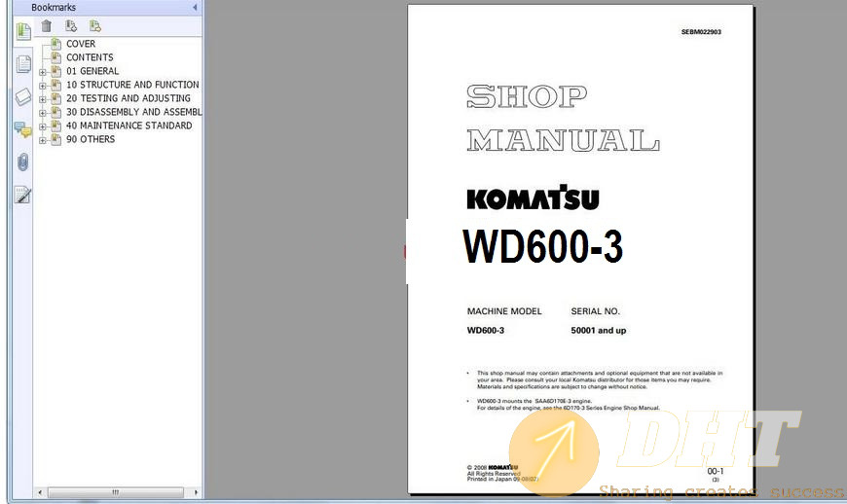Click the CONTENTS bookmark page icon
Screen dimensions: 847x504
point(55,56)
